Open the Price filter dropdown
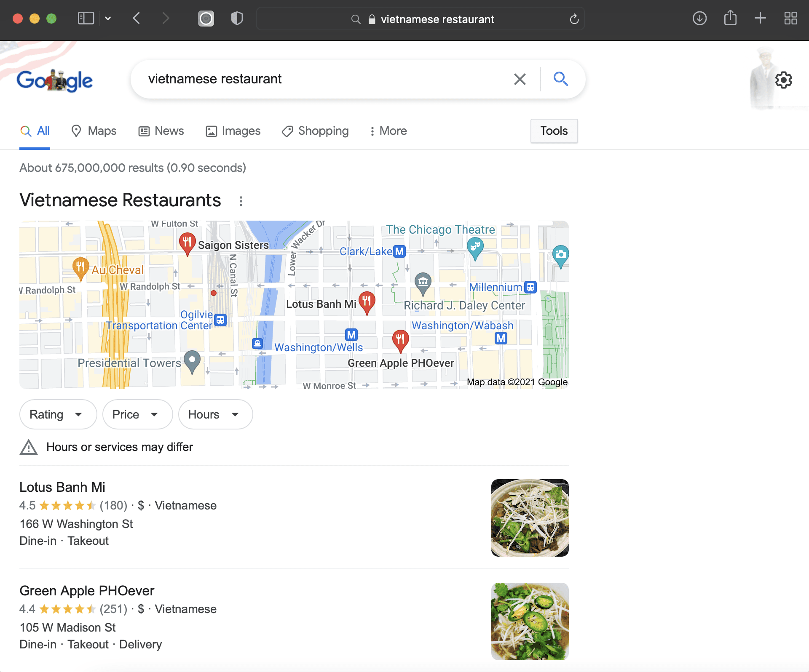 point(137,414)
